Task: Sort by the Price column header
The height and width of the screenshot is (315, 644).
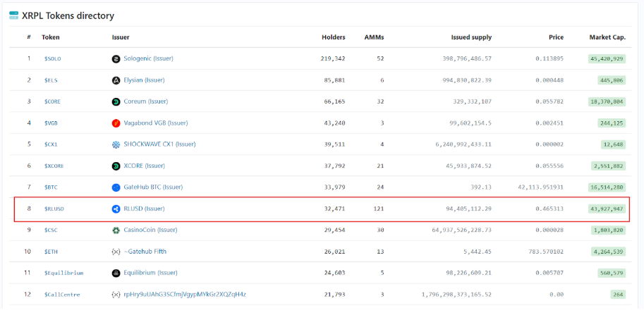Action: click(x=557, y=37)
